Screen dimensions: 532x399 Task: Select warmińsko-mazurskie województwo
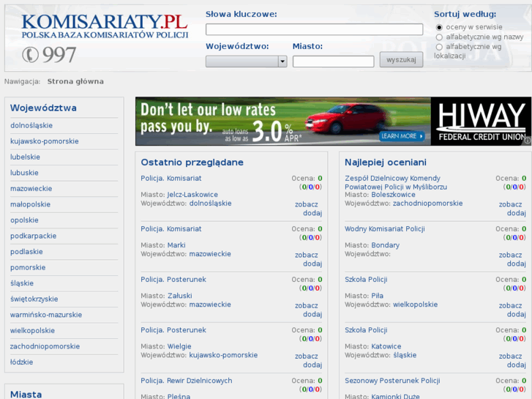(46, 315)
